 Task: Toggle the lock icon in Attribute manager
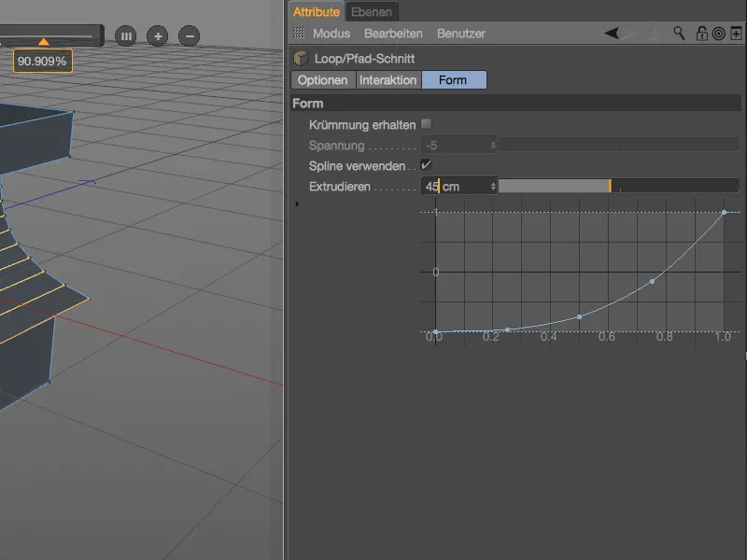tap(701, 34)
